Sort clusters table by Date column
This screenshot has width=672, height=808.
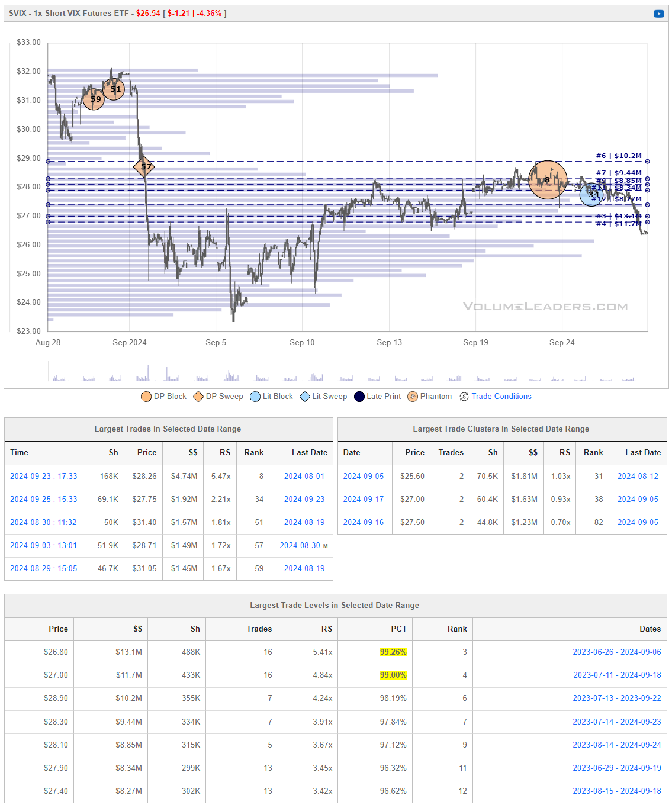coord(352,452)
